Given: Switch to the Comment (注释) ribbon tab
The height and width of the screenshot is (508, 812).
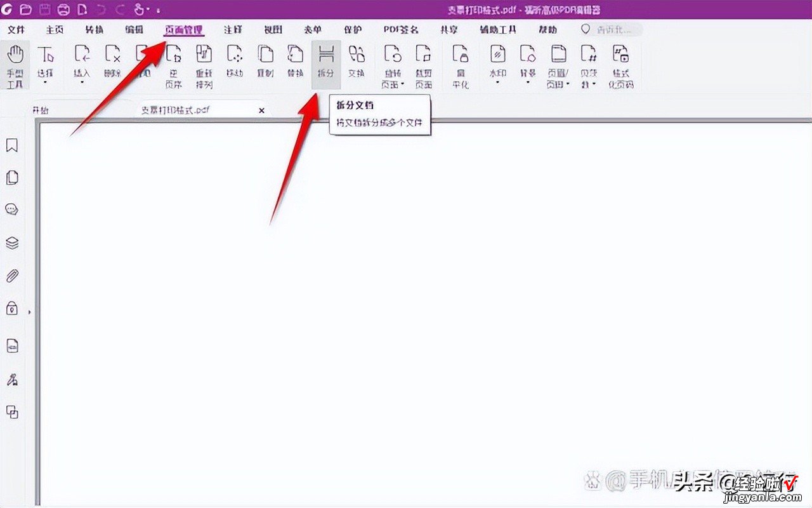Looking at the screenshot, I should [233, 30].
